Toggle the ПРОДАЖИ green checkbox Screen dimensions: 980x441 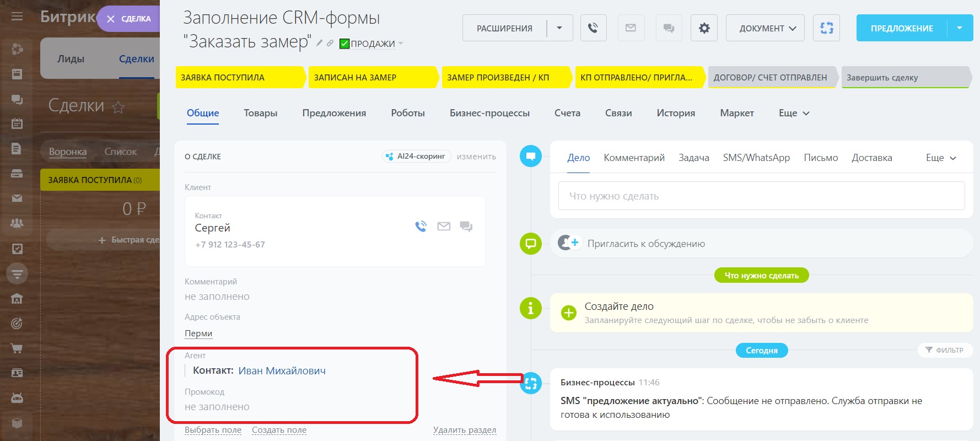(x=344, y=44)
